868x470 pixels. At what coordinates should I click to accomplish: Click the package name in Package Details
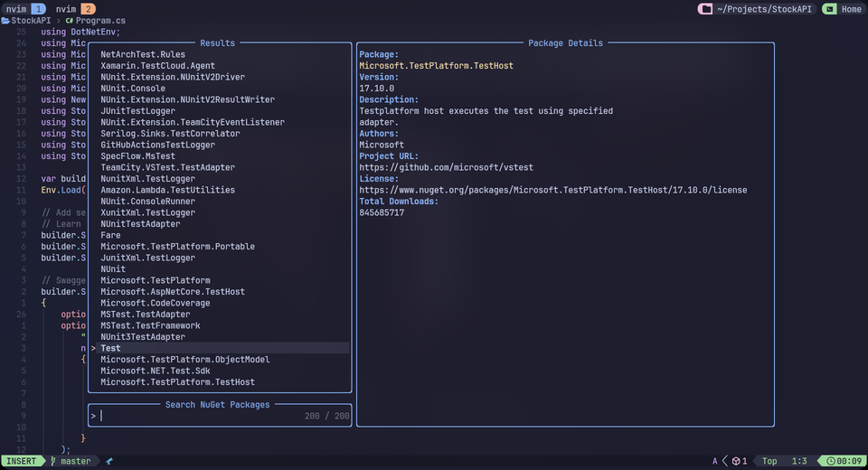coord(436,65)
